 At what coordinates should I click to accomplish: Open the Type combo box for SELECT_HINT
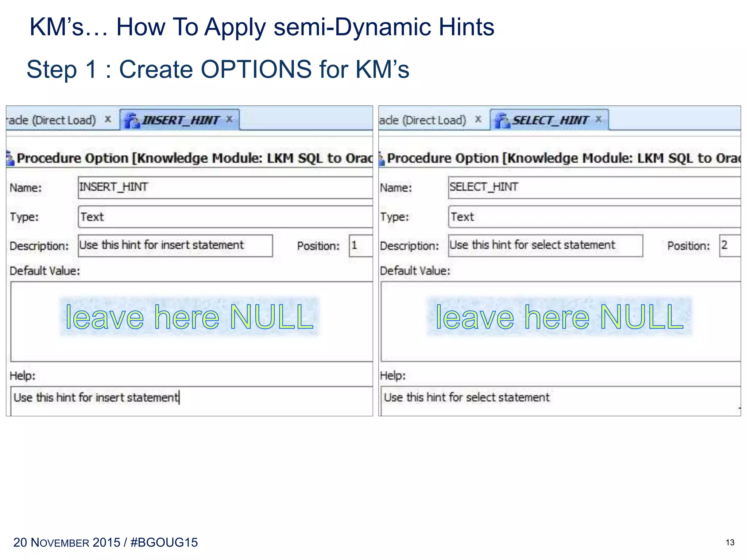[594, 217]
